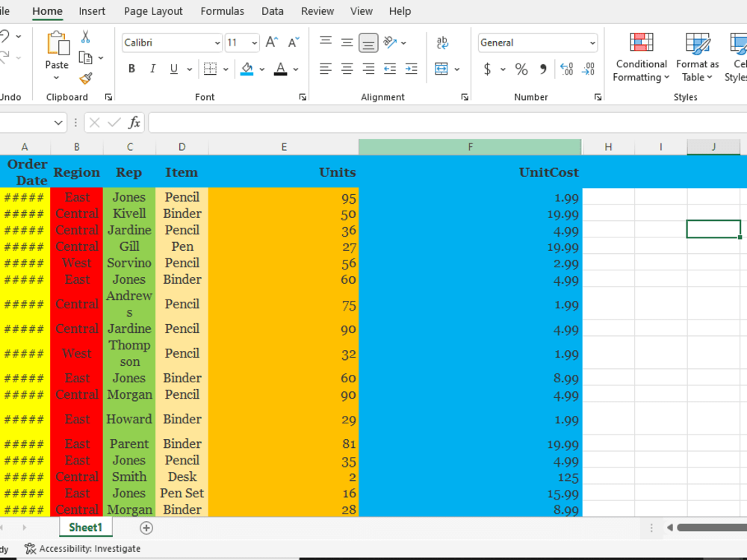Open the Font Size dropdown
747x560 pixels.
point(253,43)
